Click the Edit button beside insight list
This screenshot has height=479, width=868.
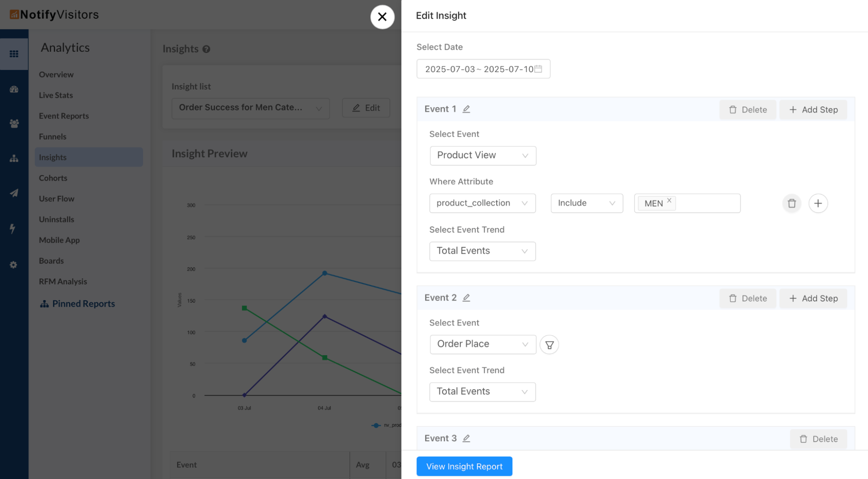(x=366, y=108)
